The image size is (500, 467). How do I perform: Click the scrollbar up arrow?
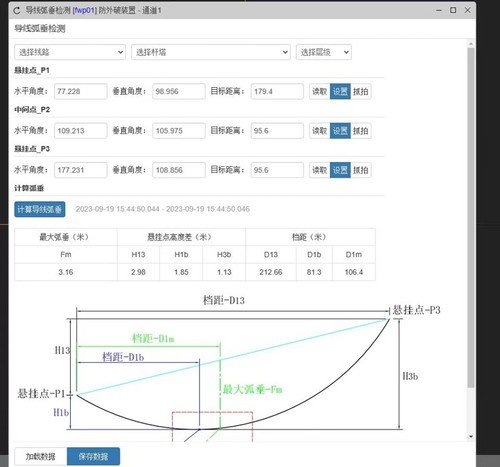[471, 44]
